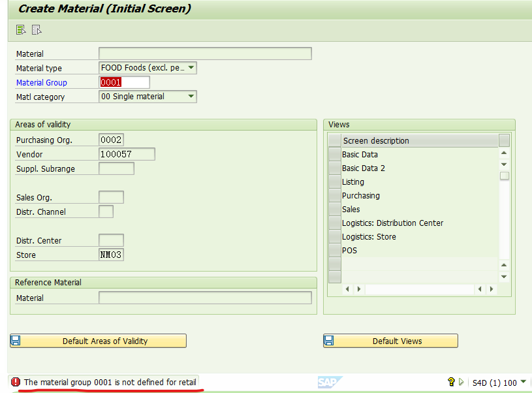Image resolution: width=532 pixels, height=393 pixels.
Task: Select the Listing view row selector
Action: 335,181
